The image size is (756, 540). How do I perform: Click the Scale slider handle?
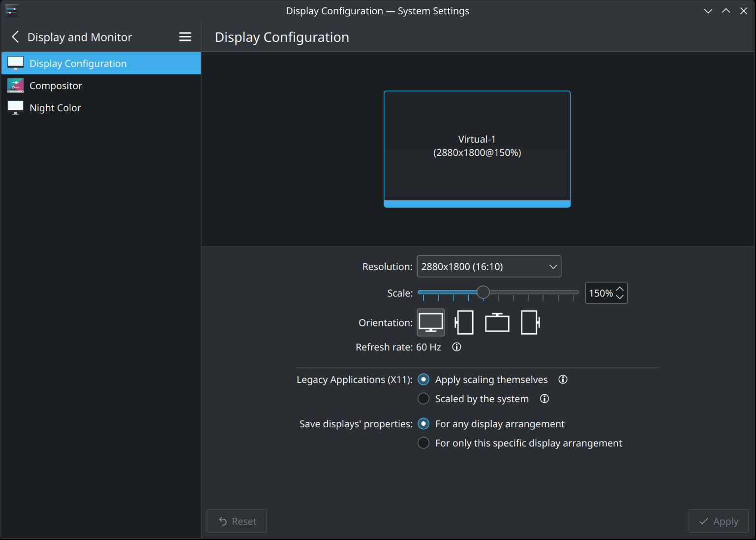click(x=483, y=292)
